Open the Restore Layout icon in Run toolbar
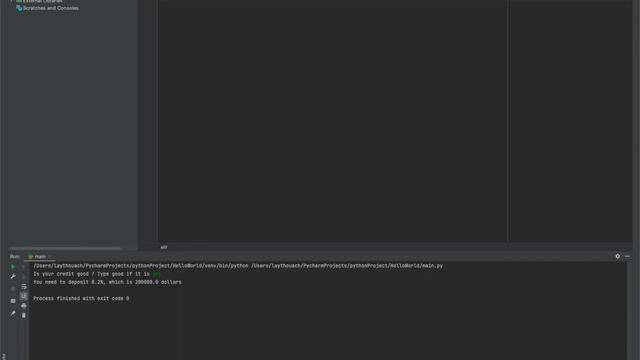Image resolution: width=640 pixels, height=360 pixels. (x=13, y=301)
